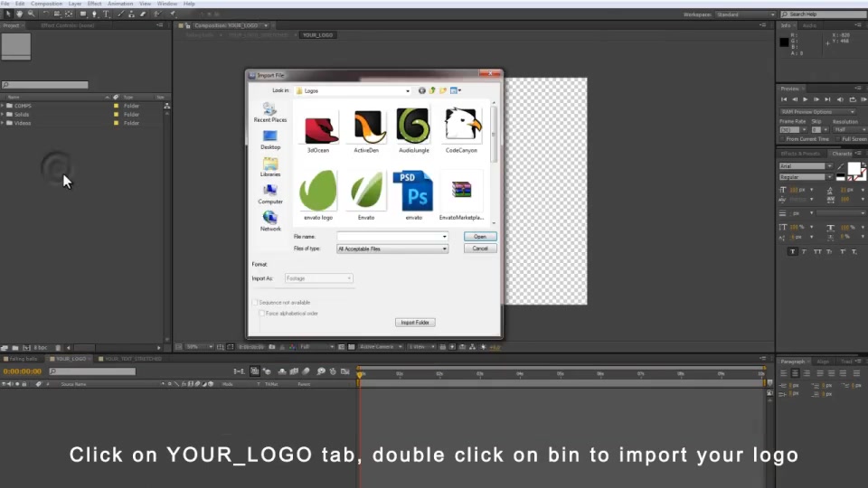Jump to last frame in Preview
This screenshot has height=488, width=868.
827,99
